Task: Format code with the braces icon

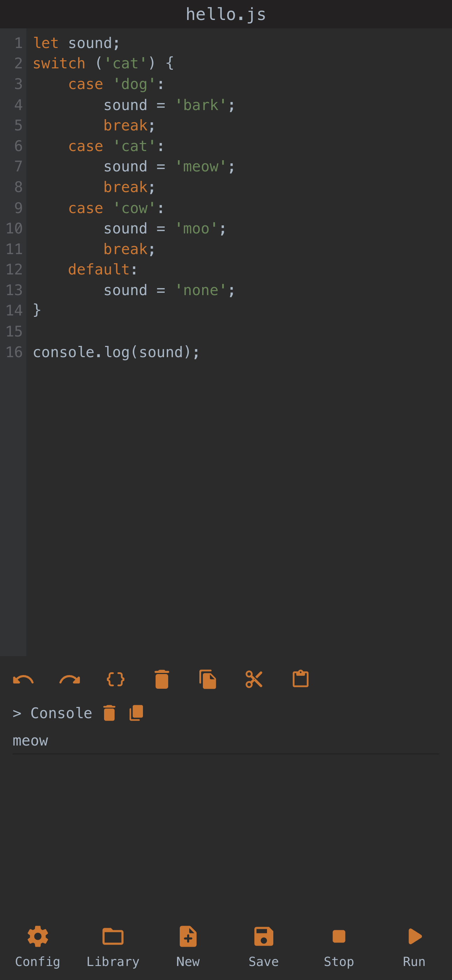Action: coord(116,680)
